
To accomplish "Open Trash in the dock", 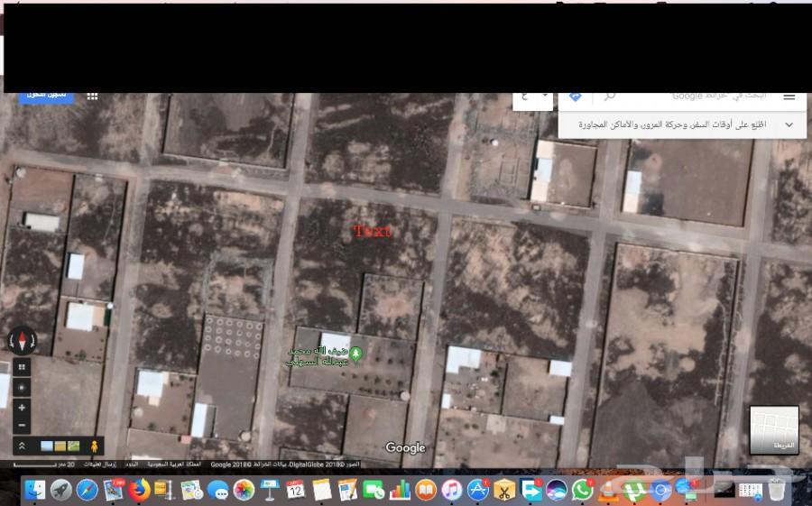I will (776, 490).
